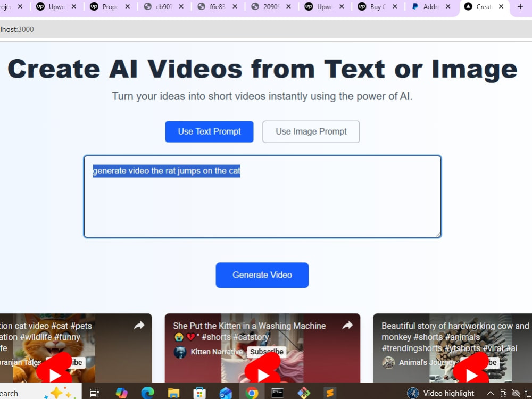Share the Kitten in Washing Machine video

click(x=347, y=326)
